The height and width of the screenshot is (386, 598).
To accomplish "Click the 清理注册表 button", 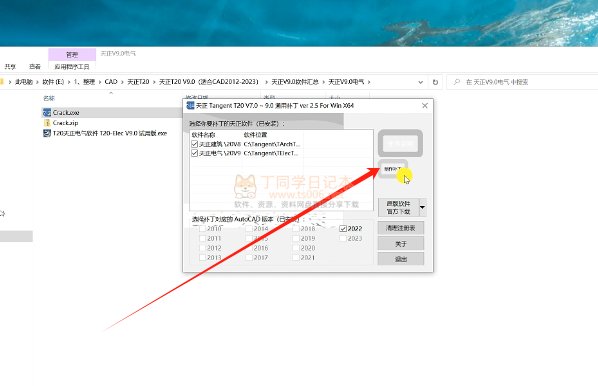I will tap(401, 228).
